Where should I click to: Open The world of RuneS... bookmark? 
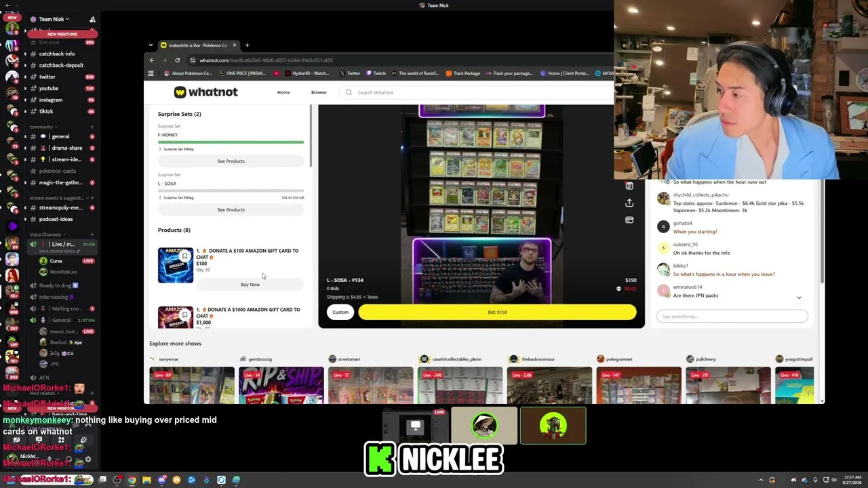[416, 73]
